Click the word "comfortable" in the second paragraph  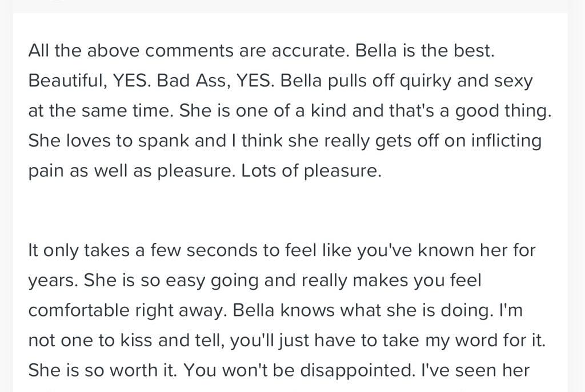79,310
